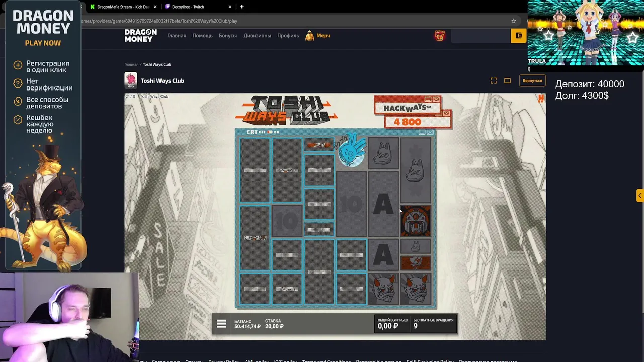Image resolution: width=644 pixels, height=362 pixels.
Task: Open the slot game hamburger menu
Action: click(221, 324)
